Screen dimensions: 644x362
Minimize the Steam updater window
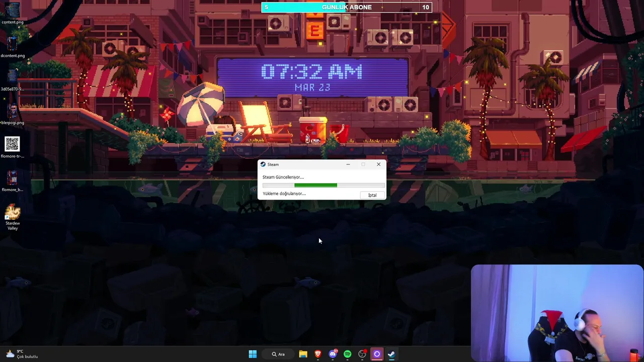pyautogui.click(x=348, y=164)
